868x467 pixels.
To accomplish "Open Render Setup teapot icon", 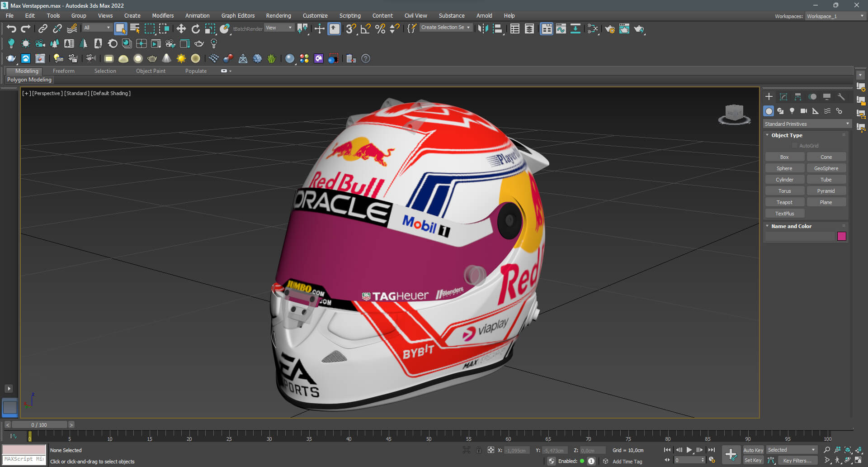I will tap(609, 29).
